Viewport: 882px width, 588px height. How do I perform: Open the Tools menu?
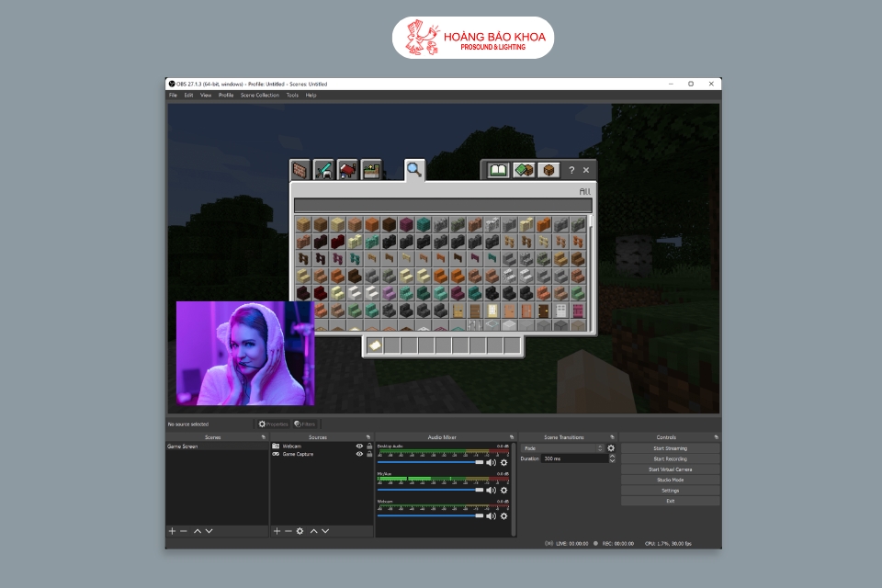click(x=292, y=96)
